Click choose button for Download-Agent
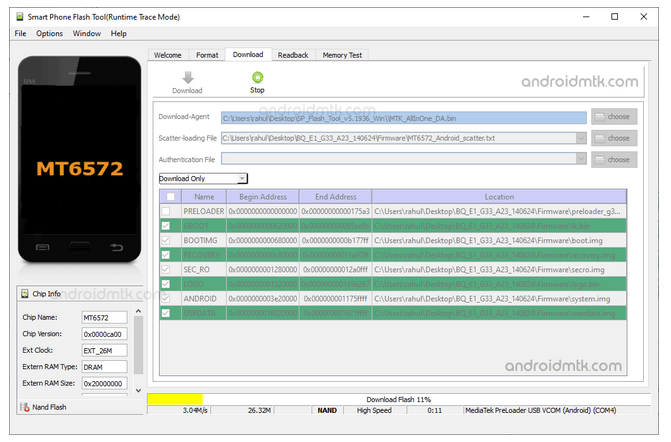 pyautogui.click(x=614, y=116)
